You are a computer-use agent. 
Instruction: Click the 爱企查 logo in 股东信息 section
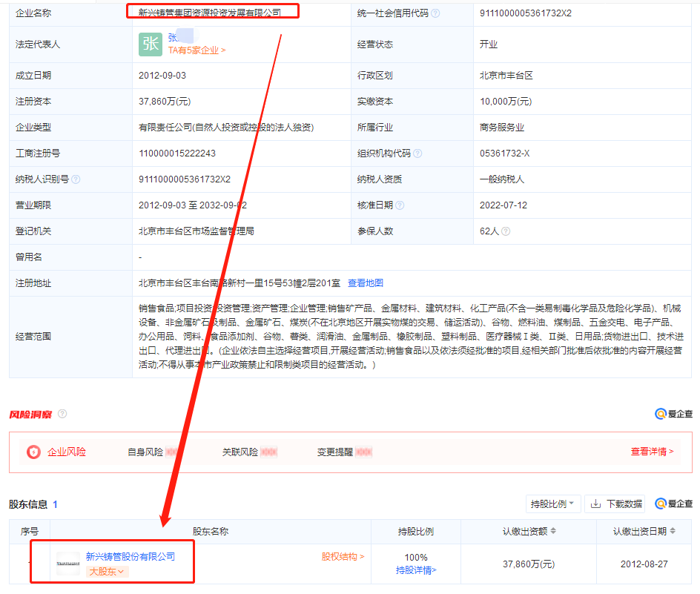[673, 504]
